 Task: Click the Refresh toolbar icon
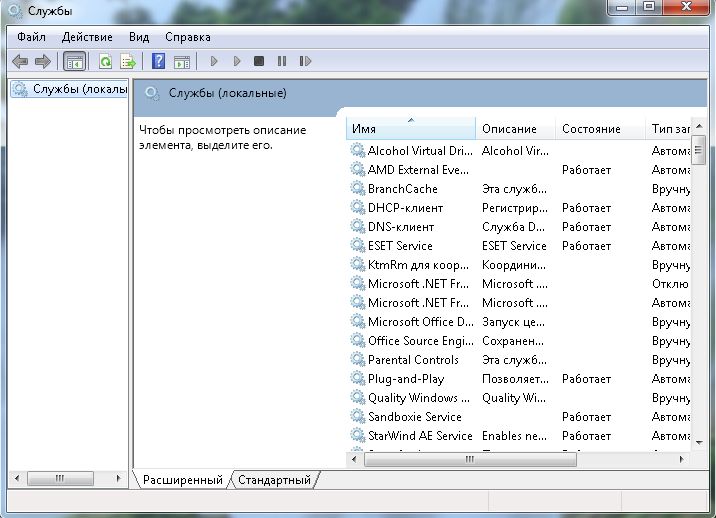pos(105,61)
